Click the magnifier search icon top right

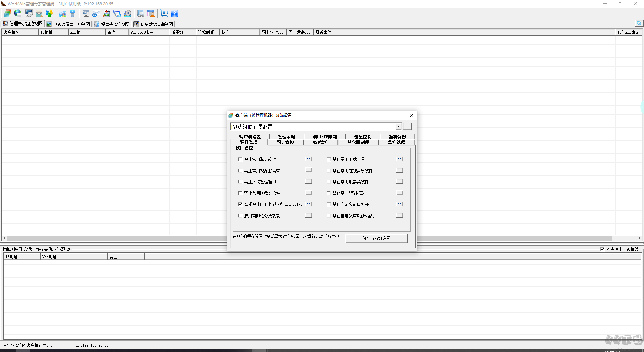[639, 24]
